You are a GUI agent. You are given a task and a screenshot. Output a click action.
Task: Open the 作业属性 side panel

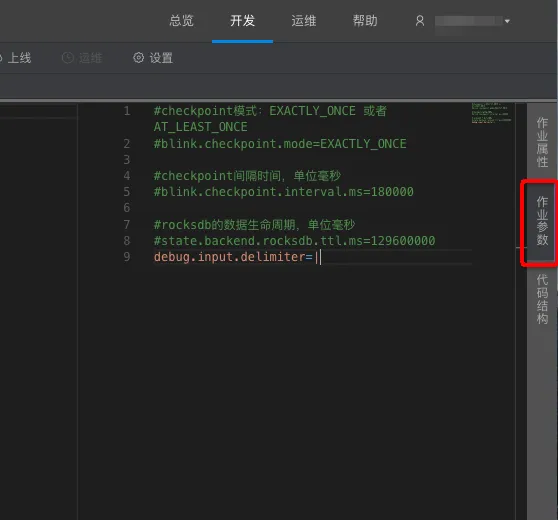click(x=542, y=142)
